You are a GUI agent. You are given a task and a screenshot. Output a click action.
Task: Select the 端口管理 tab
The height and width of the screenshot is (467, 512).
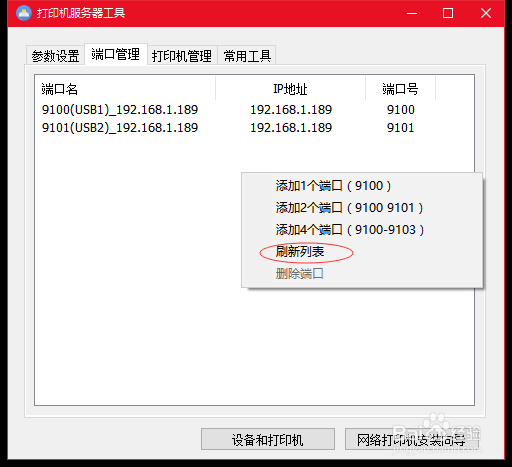116,54
